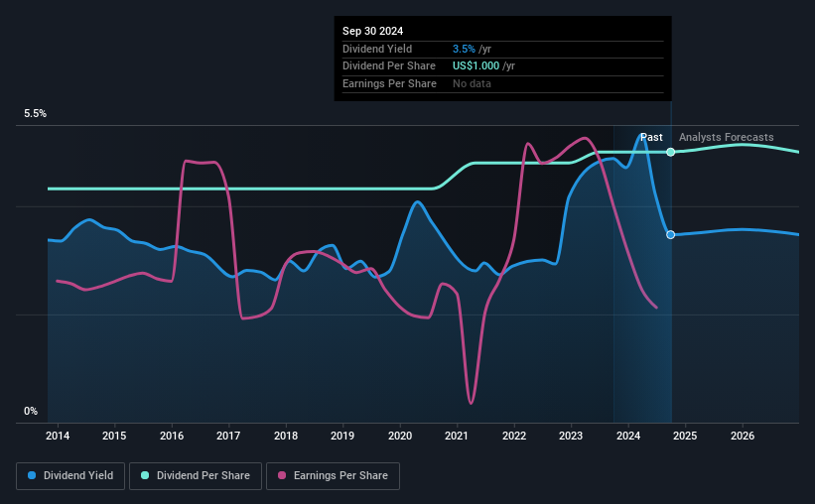This screenshot has height=504, width=815.
Task: Click the 'Analysts Forecasts' label
Action: point(726,137)
